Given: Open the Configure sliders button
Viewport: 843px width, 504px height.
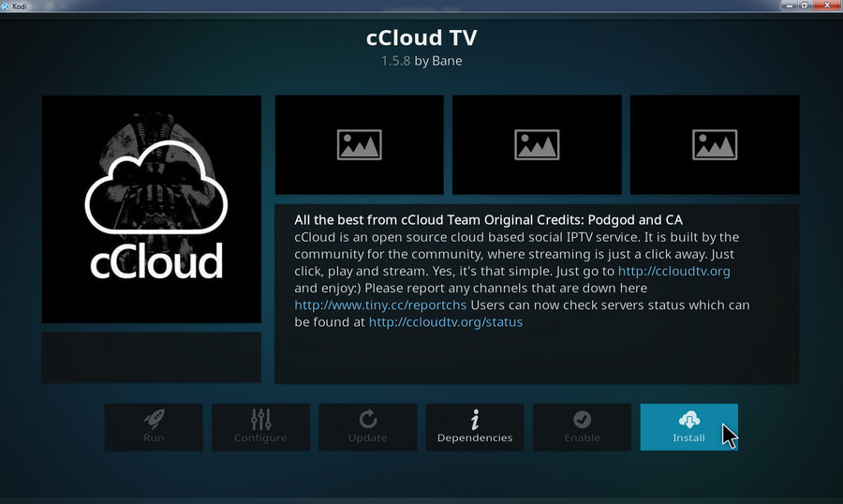Looking at the screenshot, I should [x=260, y=427].
